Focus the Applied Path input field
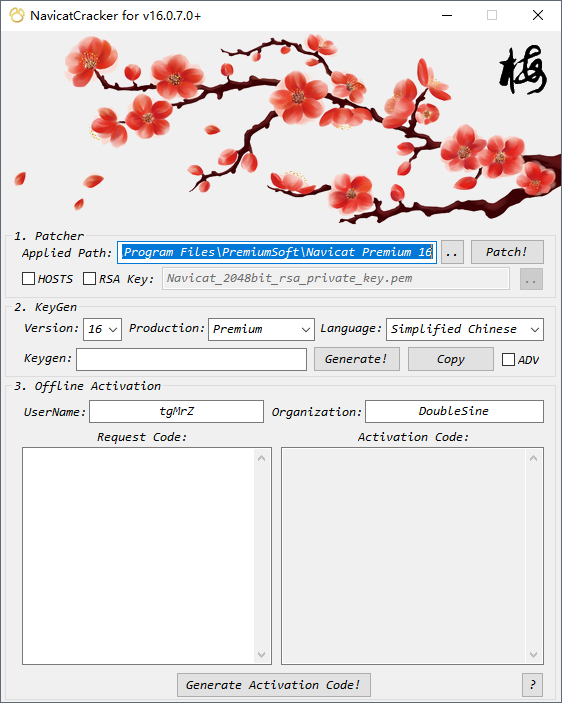The image size is (562, 703). click(x=277, y=252)
